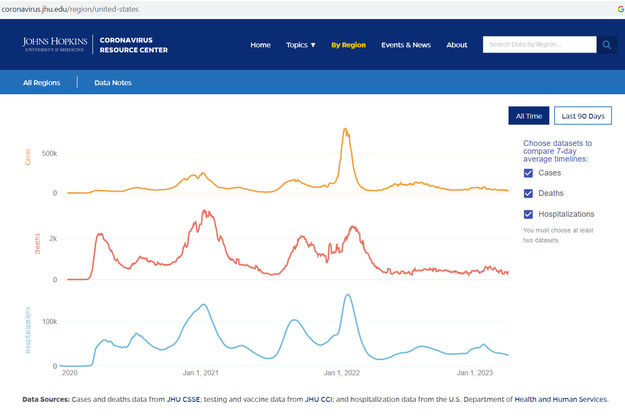Click the Jan 1, 2023 axis label
The width and height of the screenshot is (625, 417).
[x=475, y=373]
